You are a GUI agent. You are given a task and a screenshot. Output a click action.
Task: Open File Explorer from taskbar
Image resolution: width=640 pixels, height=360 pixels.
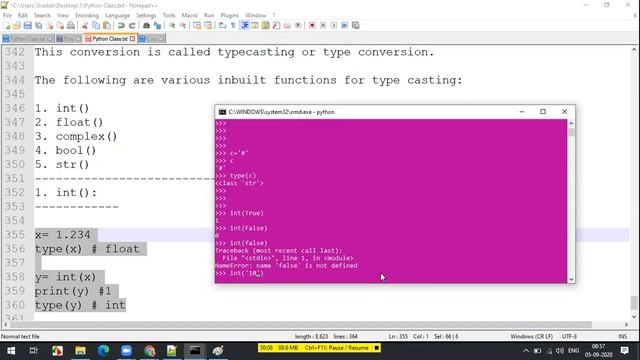point(80,351)
